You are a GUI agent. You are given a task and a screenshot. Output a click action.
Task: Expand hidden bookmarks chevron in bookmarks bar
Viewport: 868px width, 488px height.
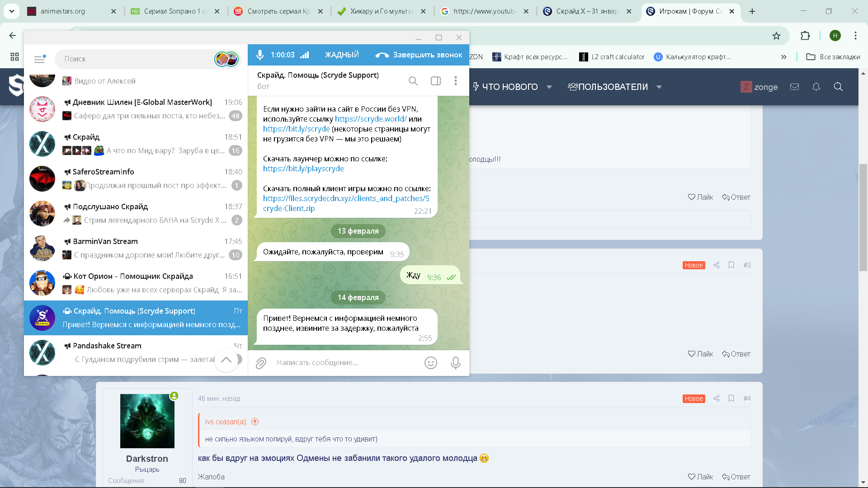[783, 57]
